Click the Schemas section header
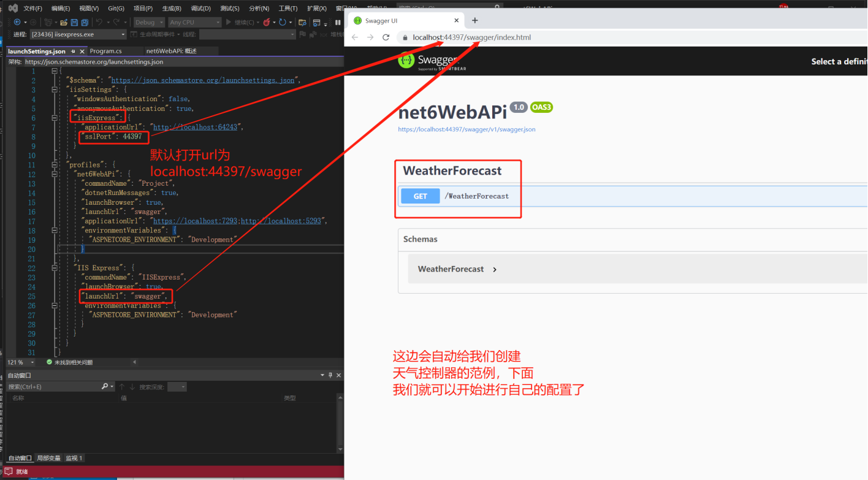The width and height of the screenshot is (868, 480). tap(633, 239)
